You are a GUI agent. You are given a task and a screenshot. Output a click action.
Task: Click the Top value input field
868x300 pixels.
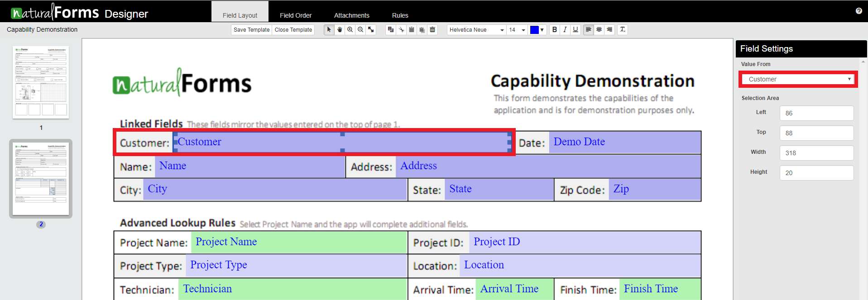(x=816, y=133)
